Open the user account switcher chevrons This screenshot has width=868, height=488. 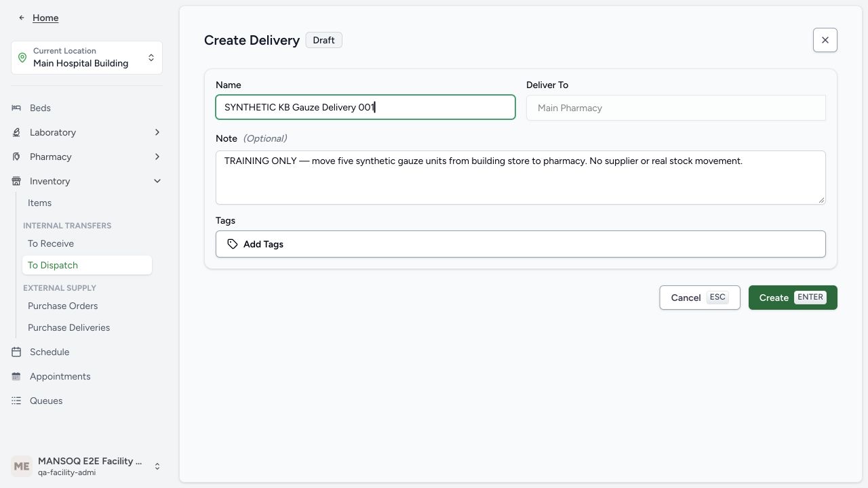pyautogui.click(x=157, y=466)
